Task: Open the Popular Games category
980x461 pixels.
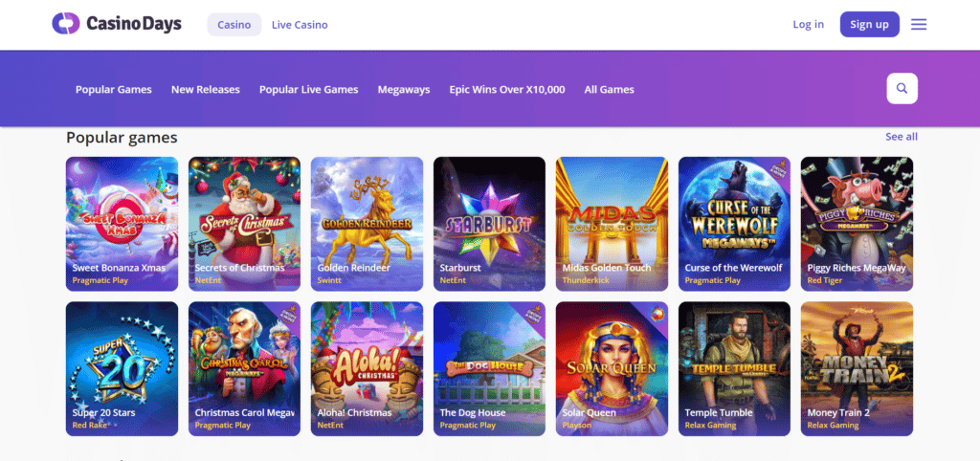Action: pos(114,90)
